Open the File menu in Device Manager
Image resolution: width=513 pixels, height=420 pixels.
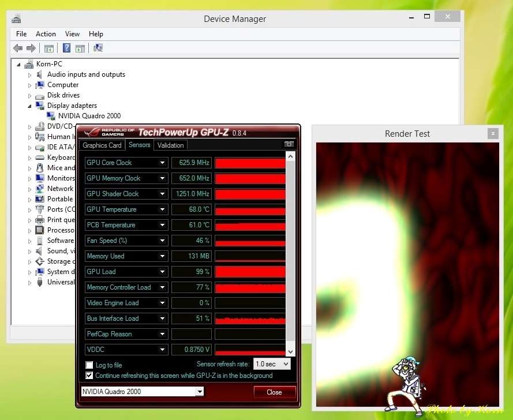(21, 34)
